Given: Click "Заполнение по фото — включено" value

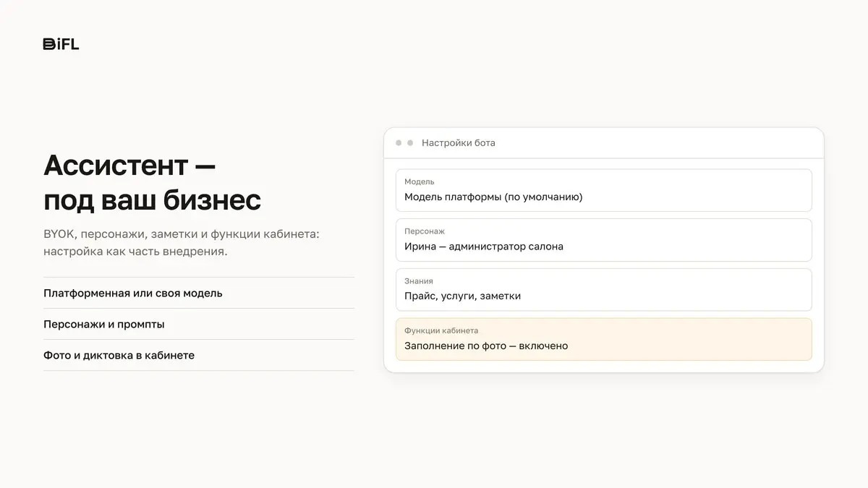Looking at the screenshot, I should point(486,346).
